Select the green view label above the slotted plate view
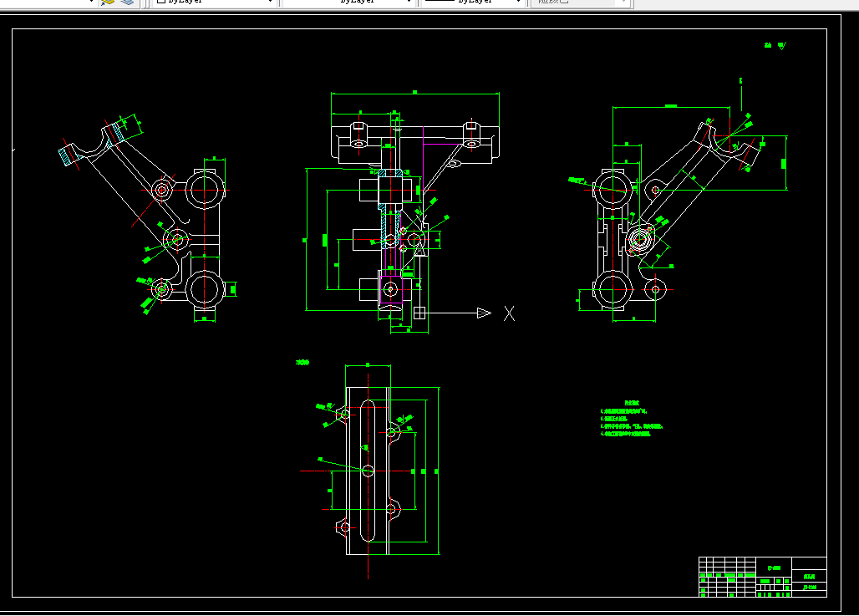Screen dimensions: 859x616 point(302,362)
